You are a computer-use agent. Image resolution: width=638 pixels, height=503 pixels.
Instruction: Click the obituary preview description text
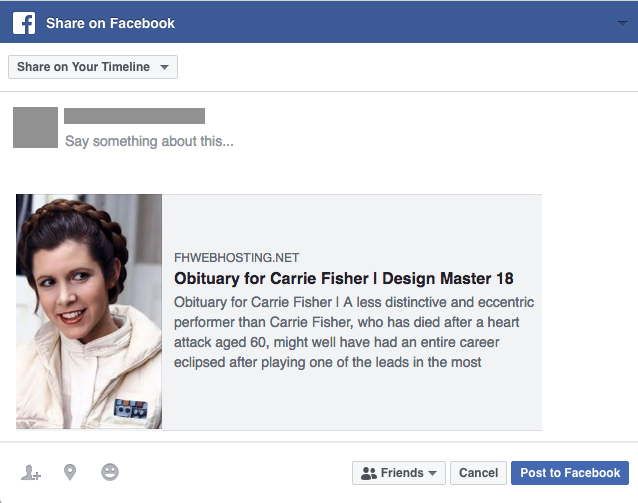pyautogui.click(x=353, y=332)
